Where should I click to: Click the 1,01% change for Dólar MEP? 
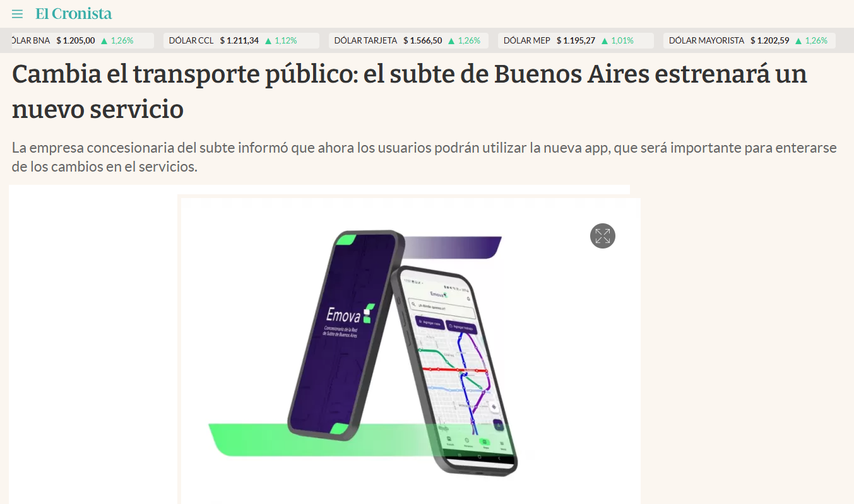(x=622, y=40)
